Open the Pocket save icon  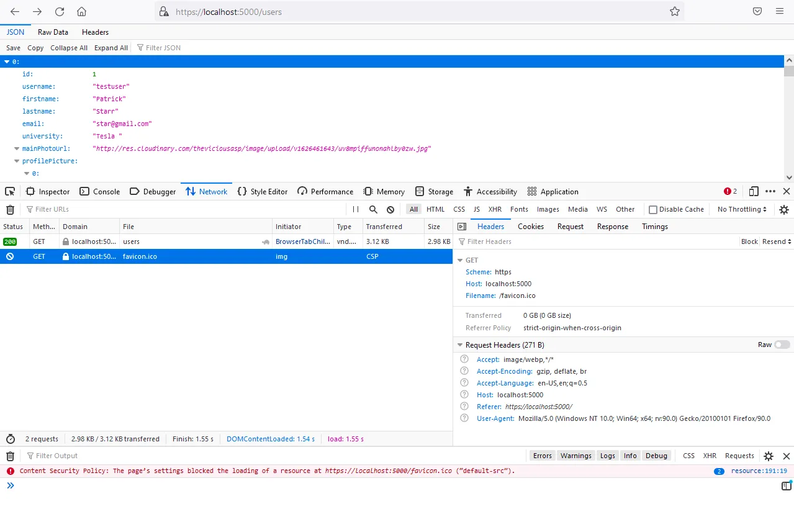coord(757,12)
